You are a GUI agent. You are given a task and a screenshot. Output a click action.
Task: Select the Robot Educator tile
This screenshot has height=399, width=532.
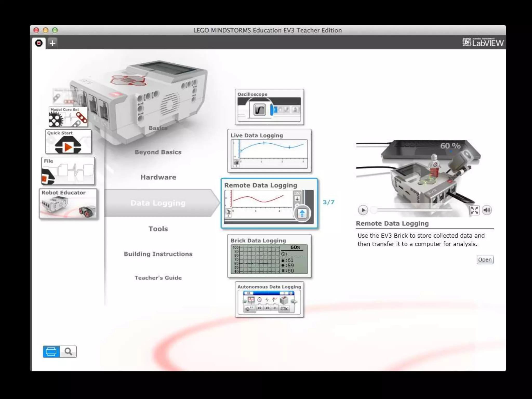click(68, 203)
